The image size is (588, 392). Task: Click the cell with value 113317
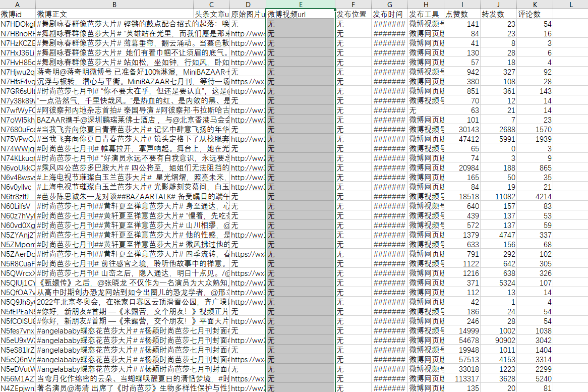(x=466, y=378)
